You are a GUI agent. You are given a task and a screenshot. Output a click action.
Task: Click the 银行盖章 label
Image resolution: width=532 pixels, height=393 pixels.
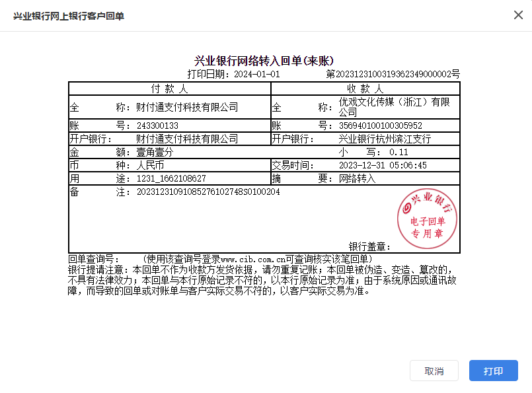tap(370, 246)
